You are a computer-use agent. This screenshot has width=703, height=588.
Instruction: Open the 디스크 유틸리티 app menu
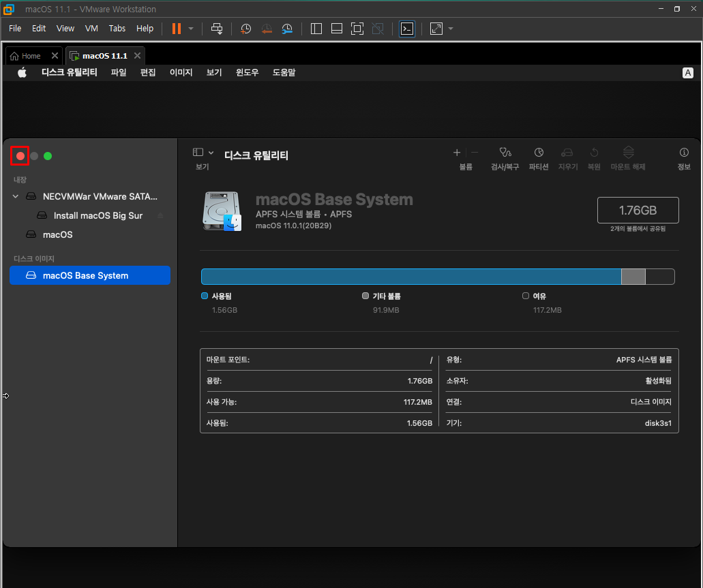[70, 73]
